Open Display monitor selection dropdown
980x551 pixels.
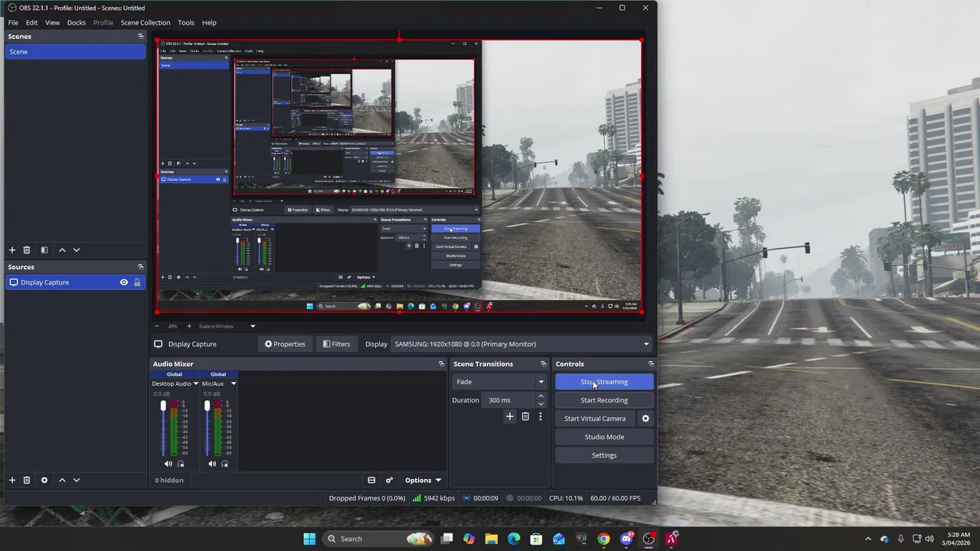tap(521, 344)
